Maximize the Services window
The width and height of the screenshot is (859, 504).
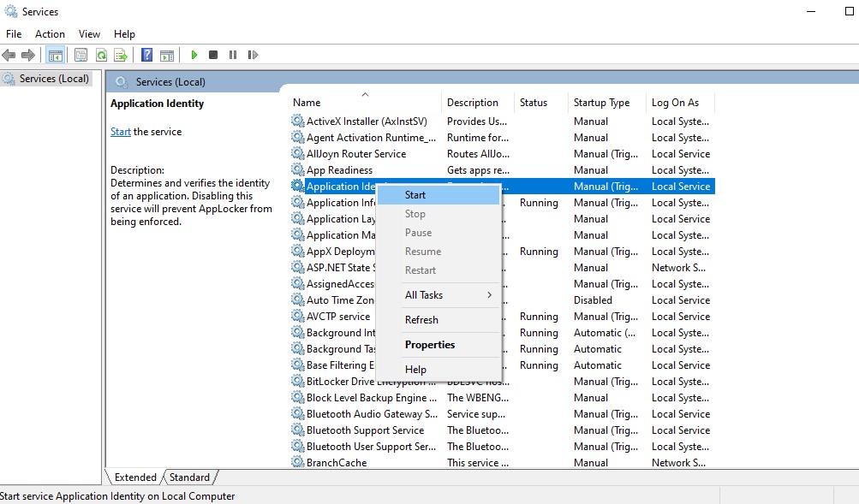849,11
